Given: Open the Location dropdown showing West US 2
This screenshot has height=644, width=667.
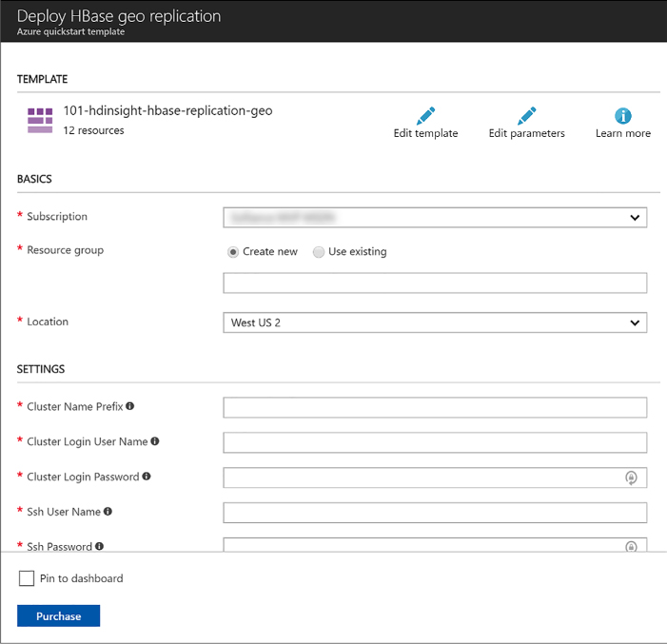Looking at the screenshot, I should click(435, 322).
